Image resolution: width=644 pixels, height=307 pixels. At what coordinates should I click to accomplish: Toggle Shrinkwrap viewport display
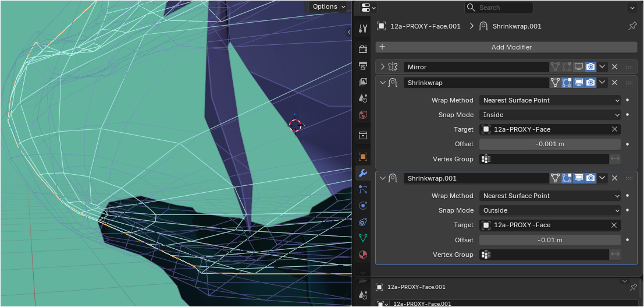(x=579, y=83)
